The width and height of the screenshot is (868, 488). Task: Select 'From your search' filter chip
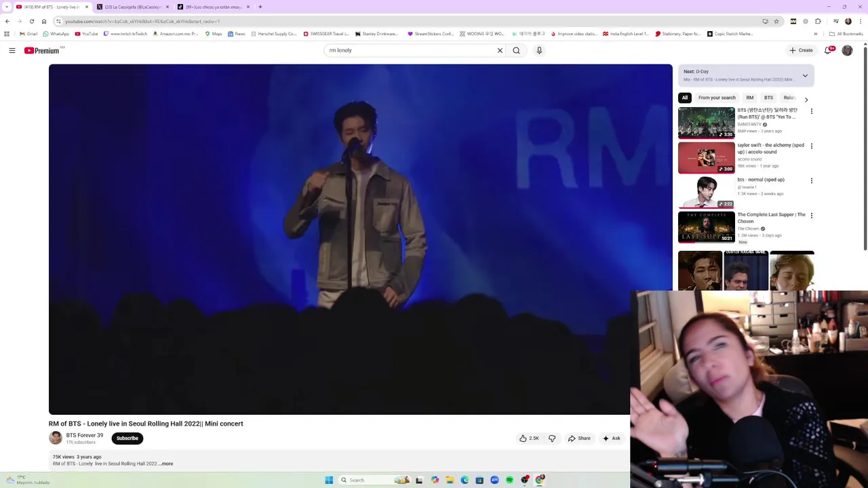click(x=717, y=98)
